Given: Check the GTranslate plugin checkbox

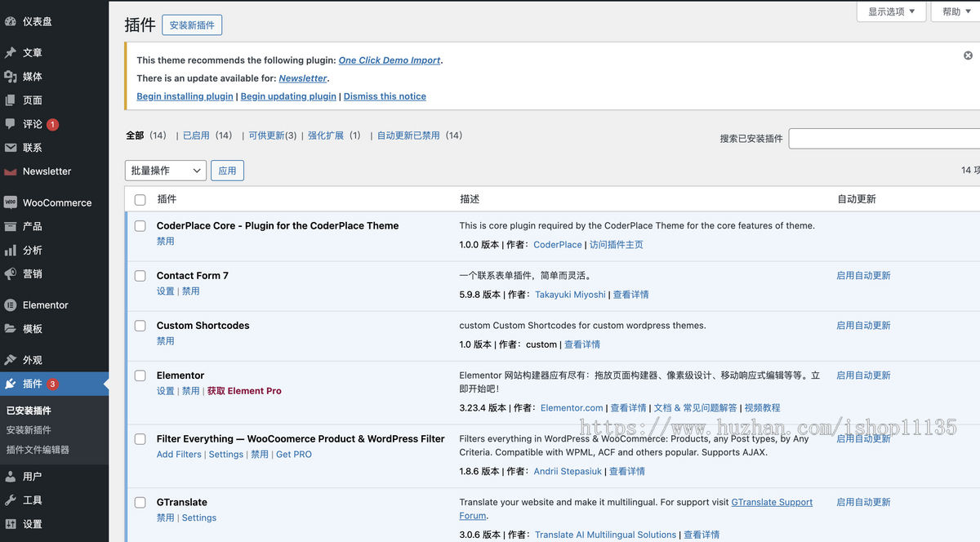Looking at the screenshot, I should coord(140,503).
